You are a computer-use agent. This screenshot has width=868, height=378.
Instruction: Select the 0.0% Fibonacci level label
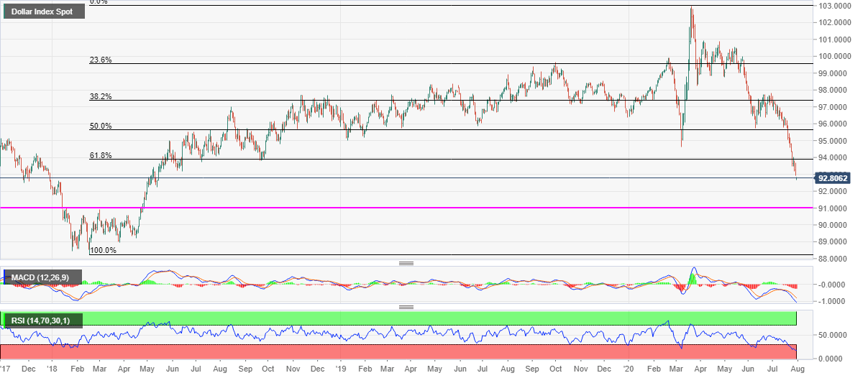click(x=99, y=3)
